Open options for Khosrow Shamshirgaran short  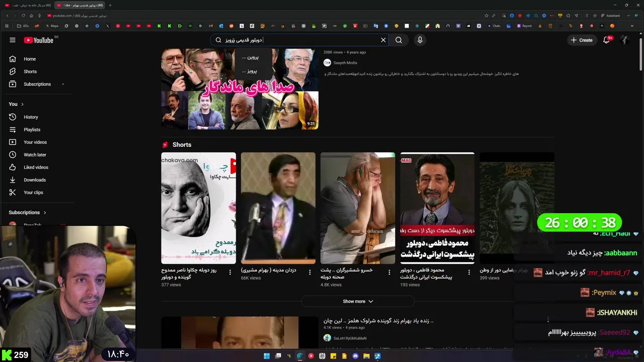[389, 272]
